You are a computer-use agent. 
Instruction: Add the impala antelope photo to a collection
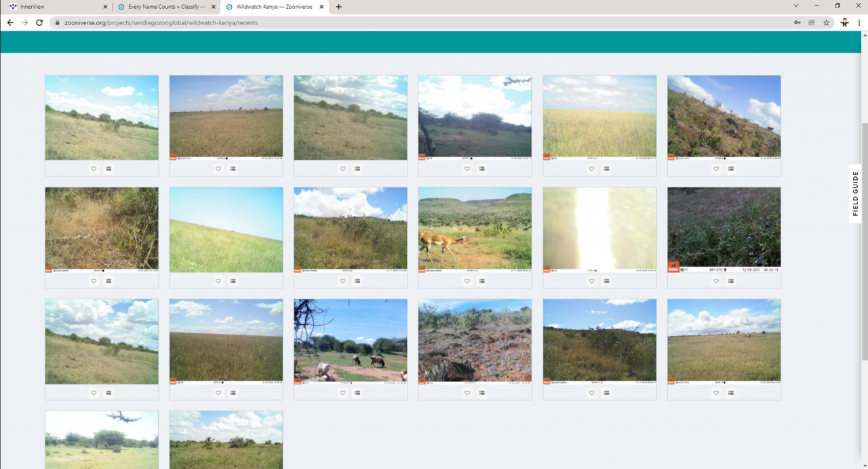pos(482,281)
